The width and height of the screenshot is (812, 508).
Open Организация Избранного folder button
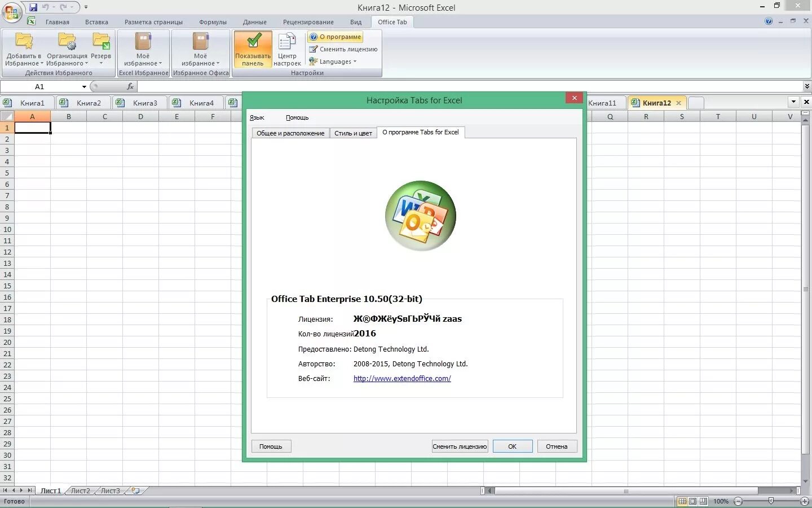[67, 49]
